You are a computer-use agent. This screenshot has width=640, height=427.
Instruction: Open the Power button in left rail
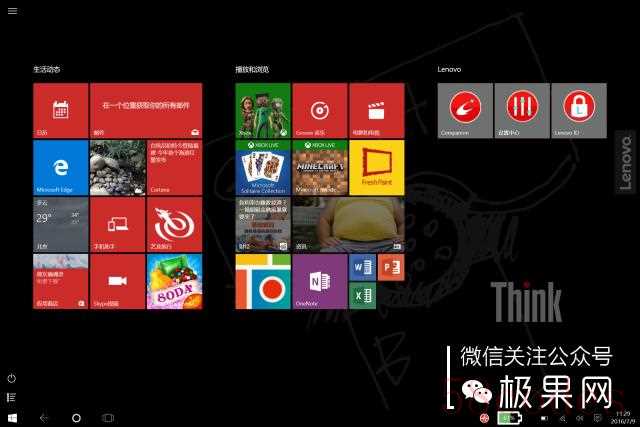[12, 378]
